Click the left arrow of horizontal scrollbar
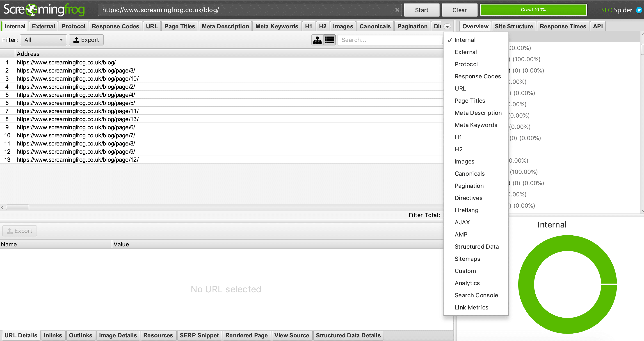This screenshot has height=341, width=644. [x=2, y=207]
